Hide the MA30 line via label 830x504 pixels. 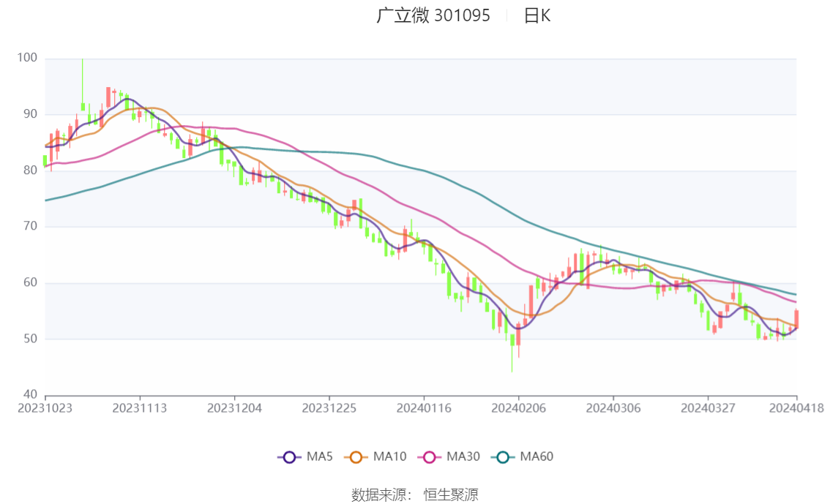coord(463,456)
